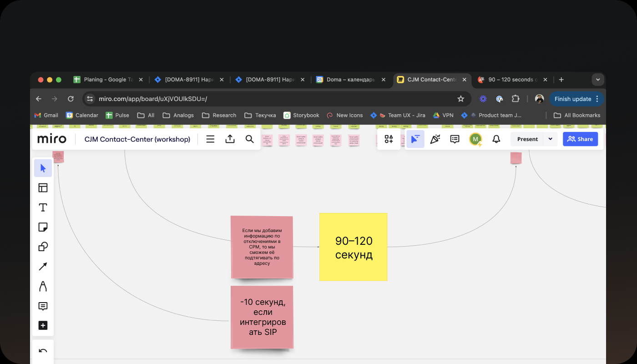Toggle the reactions party popper icon
Image resolution: width=637 pixels, height=364 pixels.
click(x=435, y=139)
